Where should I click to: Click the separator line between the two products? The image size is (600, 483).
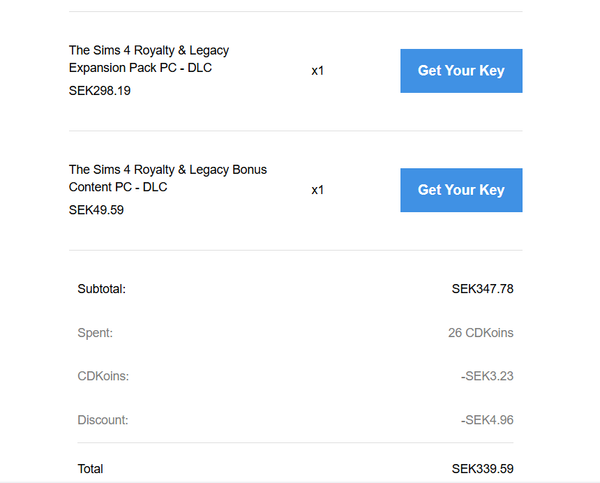point(295,131)
